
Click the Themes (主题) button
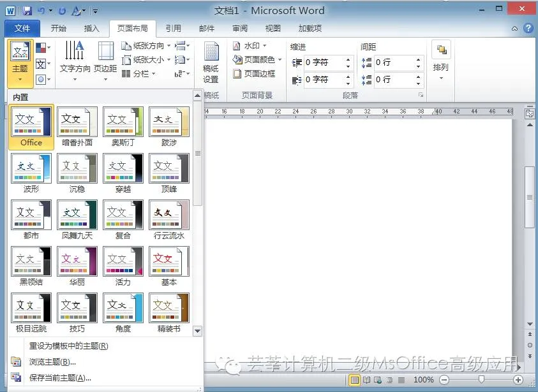coord(20,62)
